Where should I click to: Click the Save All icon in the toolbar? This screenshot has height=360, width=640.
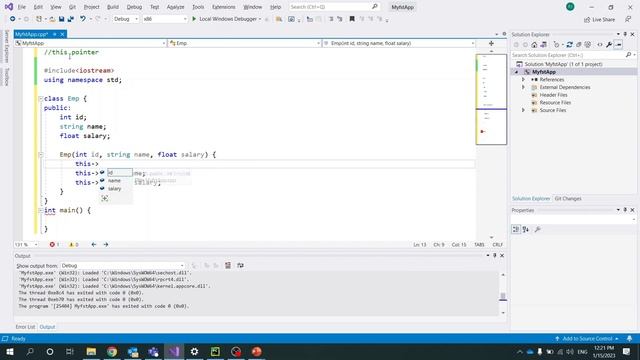pyautogui.click(x=71, y=19)
